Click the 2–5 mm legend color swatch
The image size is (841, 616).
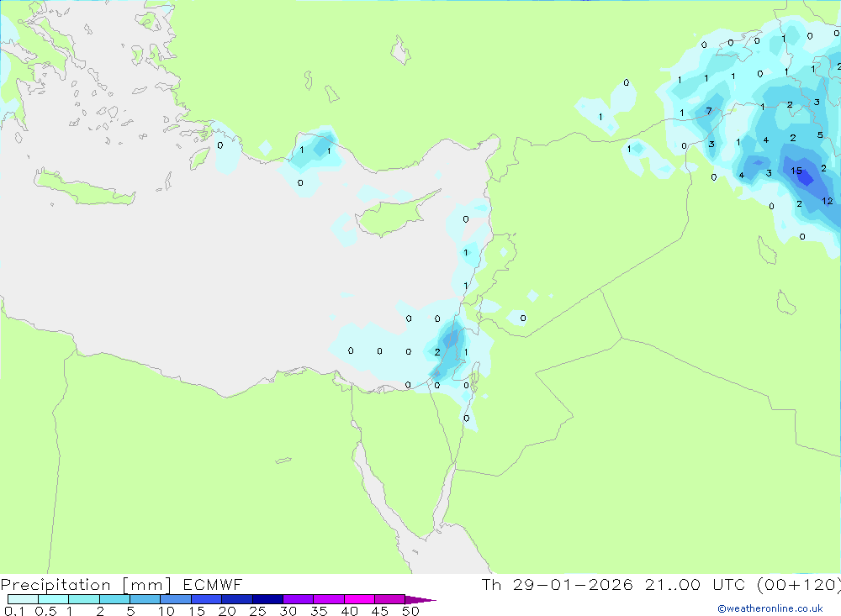(114, 599)
